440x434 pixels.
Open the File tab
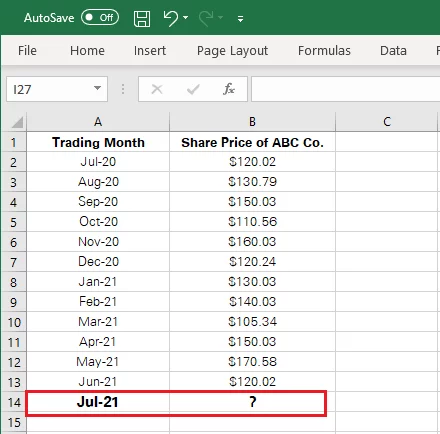(27, 51)
